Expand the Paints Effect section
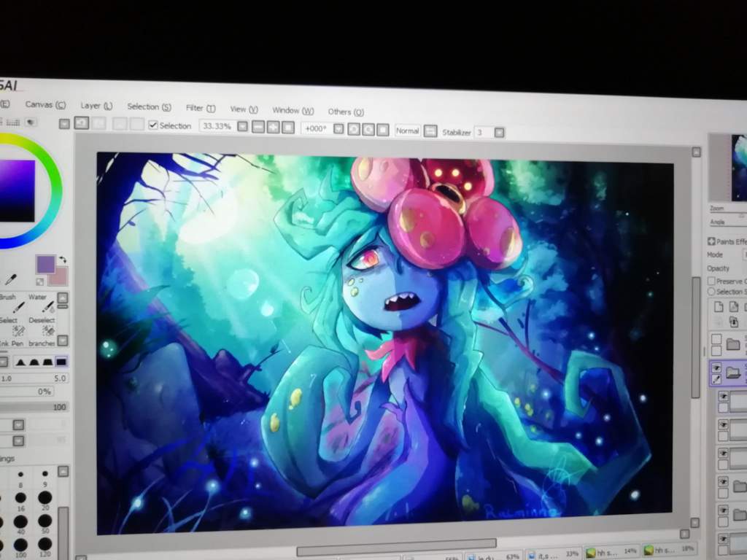747x560 pixels. pos(712,241)
